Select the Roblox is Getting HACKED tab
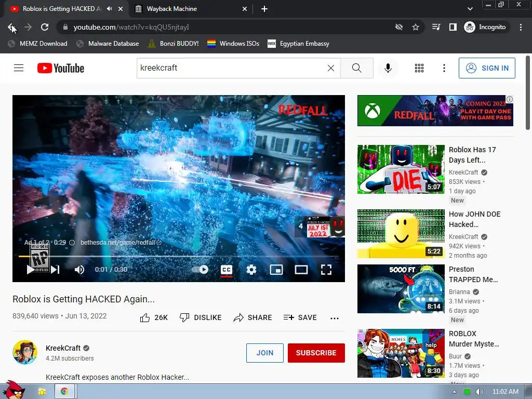The height and width of the screenshot is (399, 532). pyautogui.click(x=61, y=9)
